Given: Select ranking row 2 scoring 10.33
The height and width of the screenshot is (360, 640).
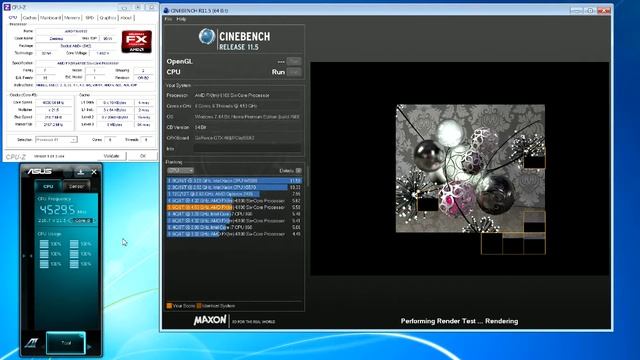Looking at the screenshot, I should tap(234, 187).
